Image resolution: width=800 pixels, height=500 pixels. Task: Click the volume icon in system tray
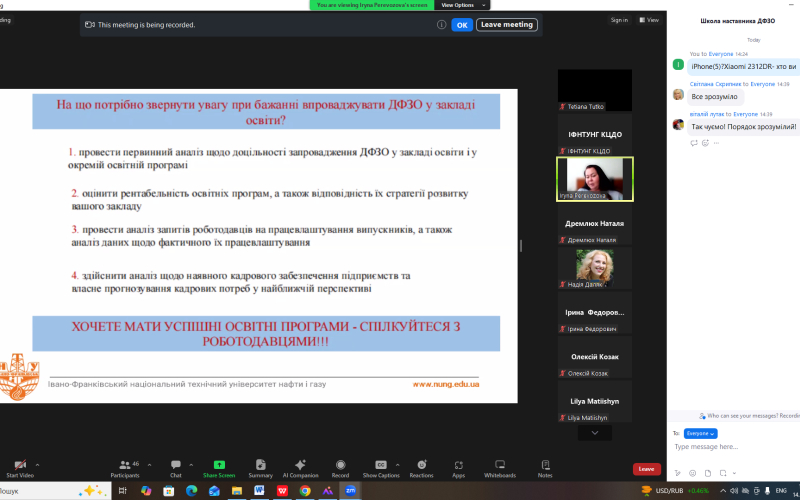click(734, 491)
